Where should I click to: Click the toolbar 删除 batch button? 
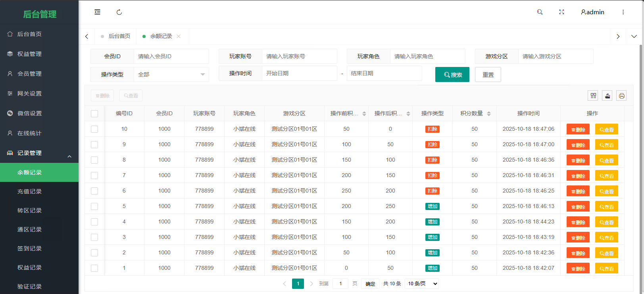point(102,95)
